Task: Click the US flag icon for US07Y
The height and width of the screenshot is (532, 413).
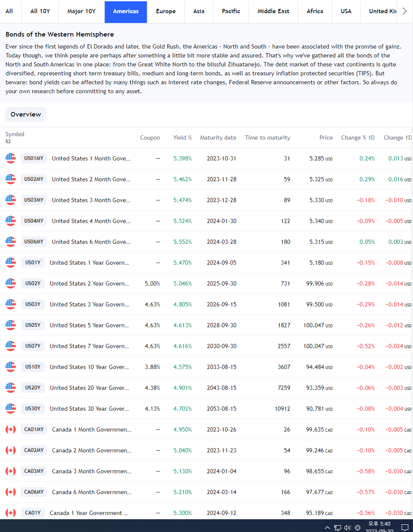Action: pyautogui.click(x=11, y=346)
